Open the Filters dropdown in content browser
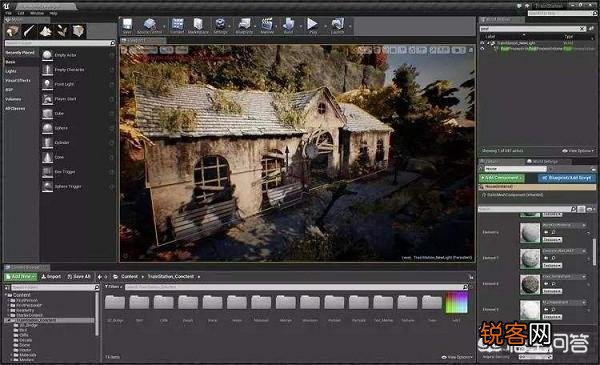Viewport: 600px width, 365px height. [x=114, y=286]
